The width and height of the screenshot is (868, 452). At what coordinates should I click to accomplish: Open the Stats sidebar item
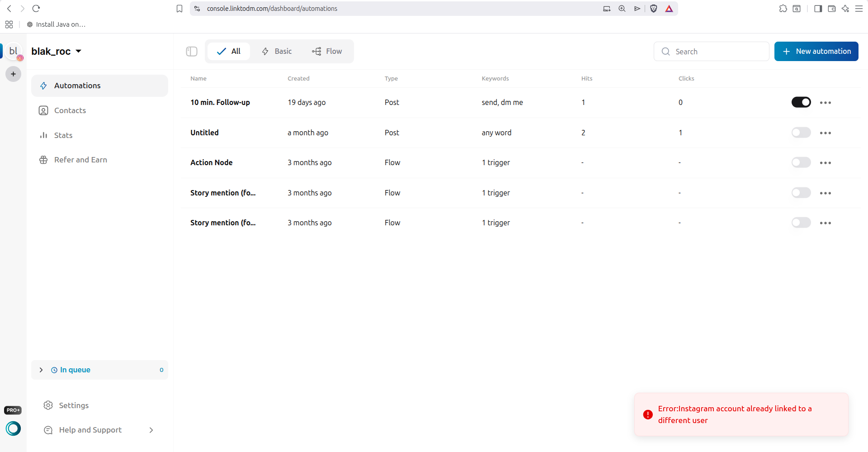tap(99, 135)
